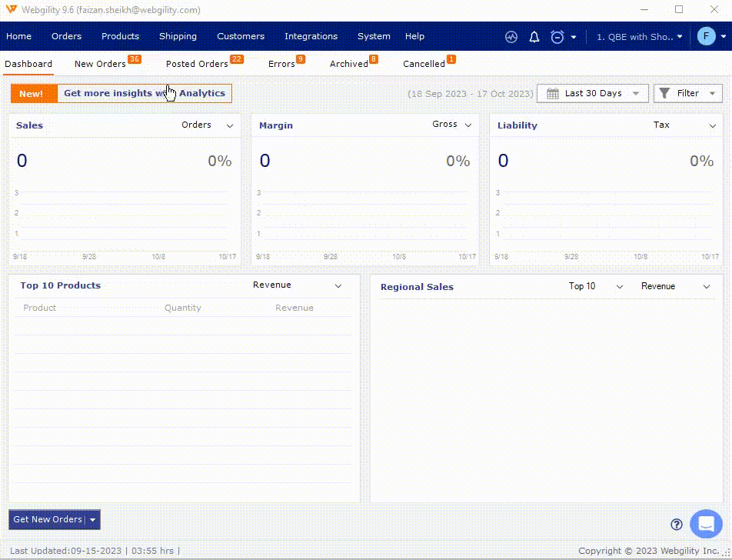Screen dimensions: 732x560
Task: Click the Revenue column header in products table
Action: 294,308
